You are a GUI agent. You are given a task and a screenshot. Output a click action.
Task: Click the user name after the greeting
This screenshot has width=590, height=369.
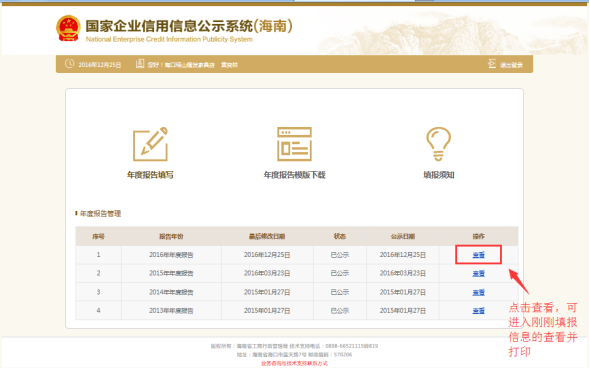click(x=230, y=65)
